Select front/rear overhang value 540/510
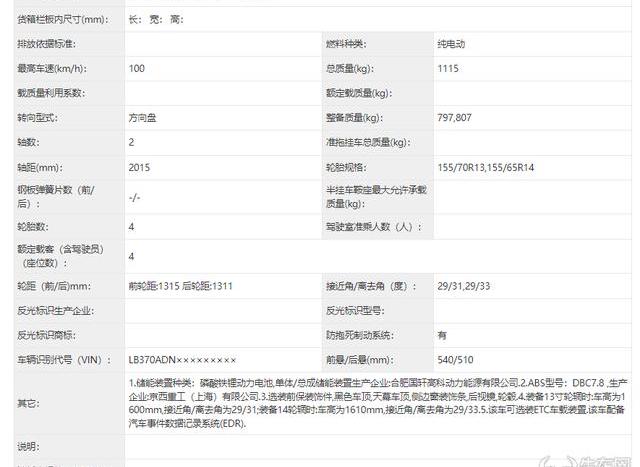 tap(455, 359)
